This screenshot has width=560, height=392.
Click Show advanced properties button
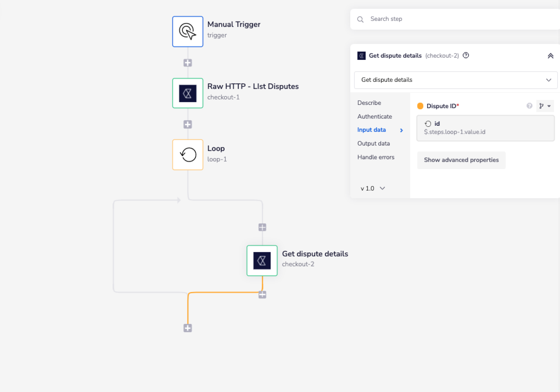pyautogui.click(x=461, y=160)
